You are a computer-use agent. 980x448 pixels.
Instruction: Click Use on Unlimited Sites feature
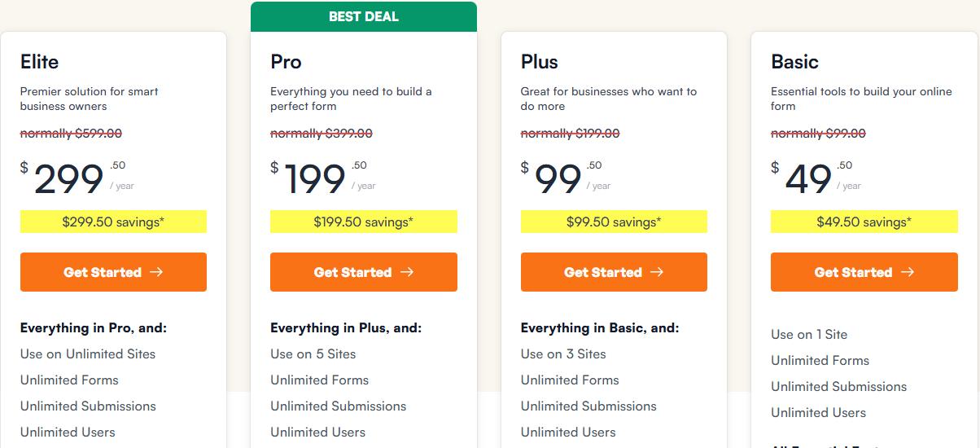point(88,354)
